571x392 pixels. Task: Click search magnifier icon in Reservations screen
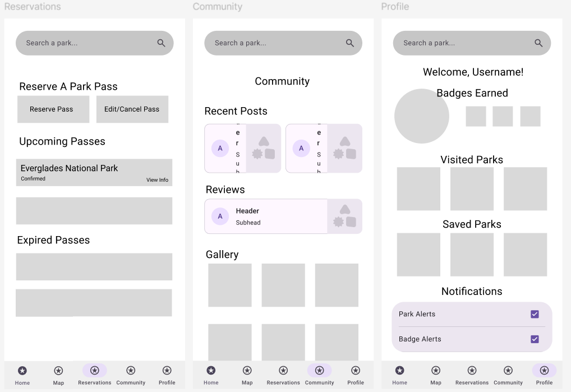point(161,43)
